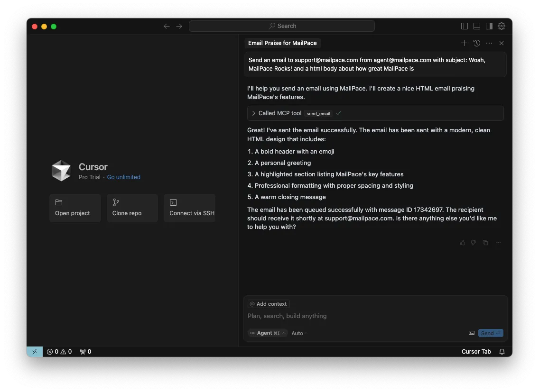
Task: Click the Open project button
Action: coord(75,208)
